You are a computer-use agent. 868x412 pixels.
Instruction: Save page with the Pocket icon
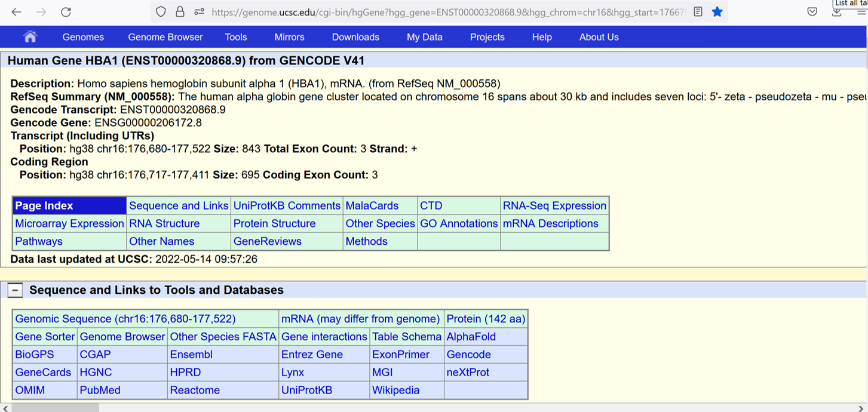pyautogui.click(x=812, y=12)
